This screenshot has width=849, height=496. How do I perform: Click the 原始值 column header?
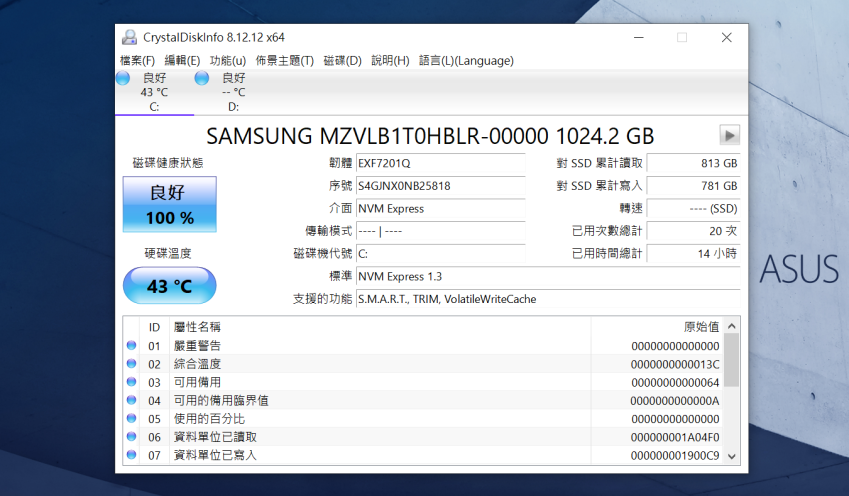pos(657,327)
